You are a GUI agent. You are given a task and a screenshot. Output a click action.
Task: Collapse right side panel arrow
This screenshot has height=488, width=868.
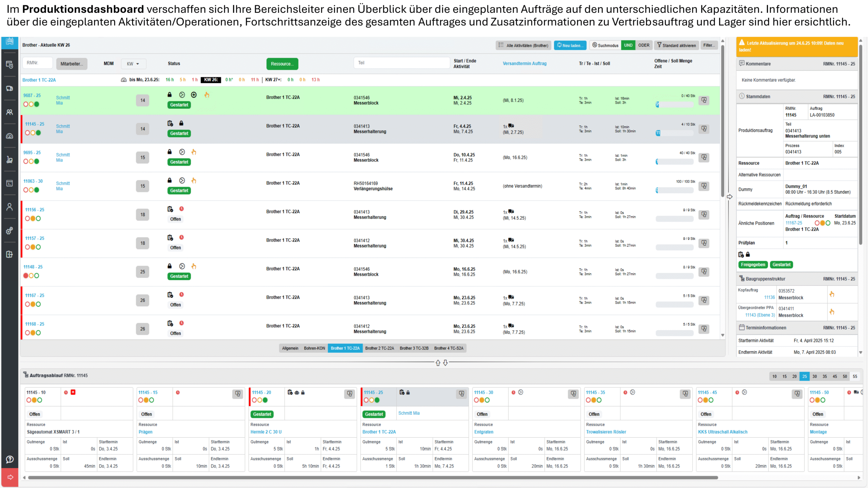click(x=730, y=197)
